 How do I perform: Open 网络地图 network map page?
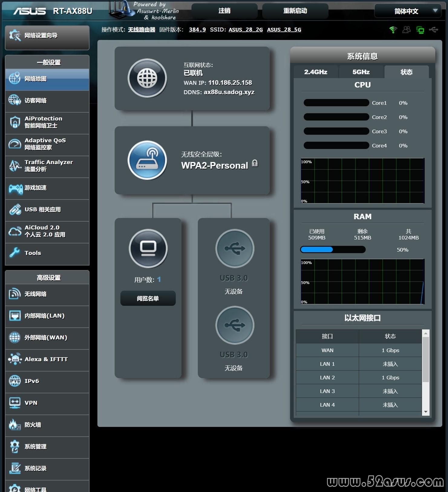pos(47,79)
